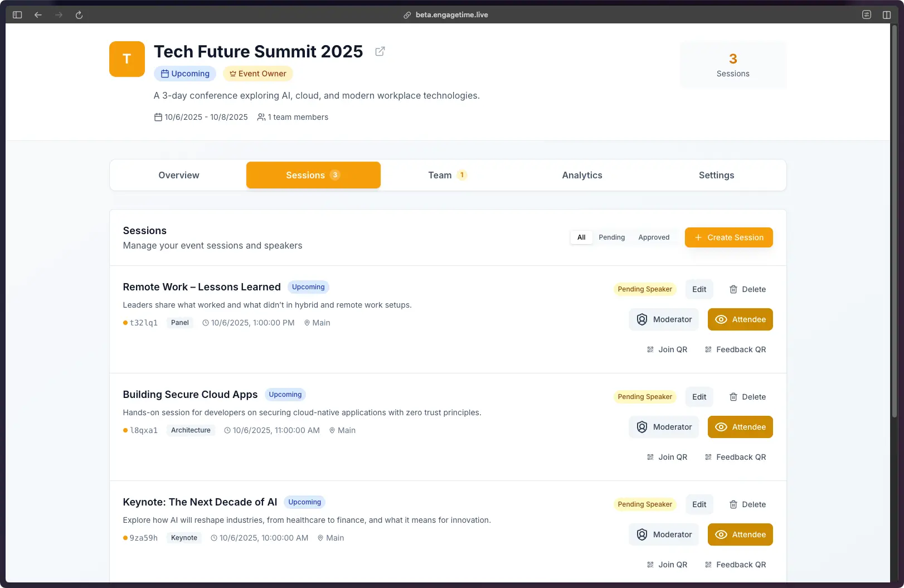Viewport: 904px width, 588px height.
Task: Filter sessions by Pending
Action: click(x=611, y=237)
